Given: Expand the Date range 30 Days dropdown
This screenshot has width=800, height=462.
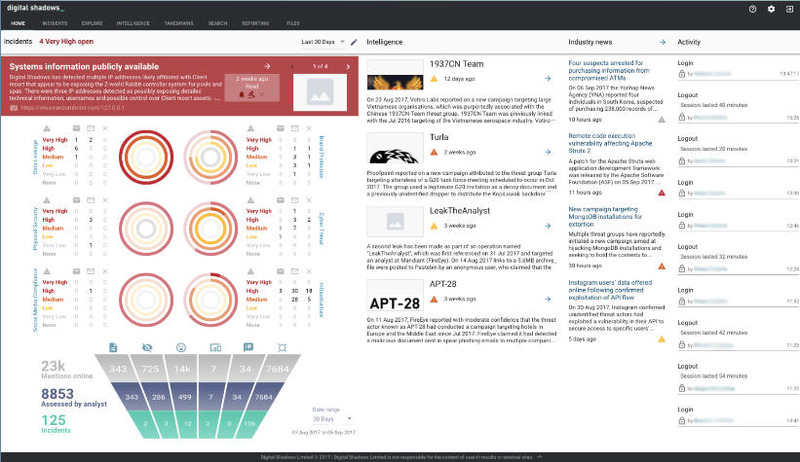Looking at the screenshot, I should (330, 418).
